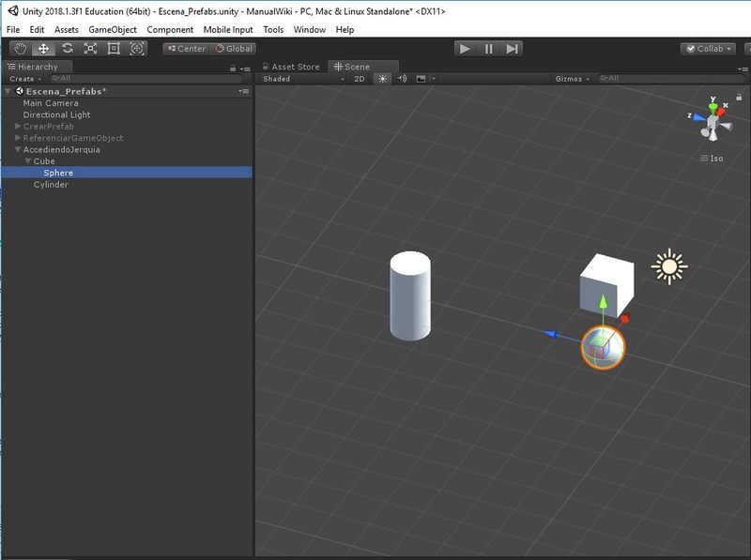
Task: Select the Scale tool
Action: click(x=90, y=49)
